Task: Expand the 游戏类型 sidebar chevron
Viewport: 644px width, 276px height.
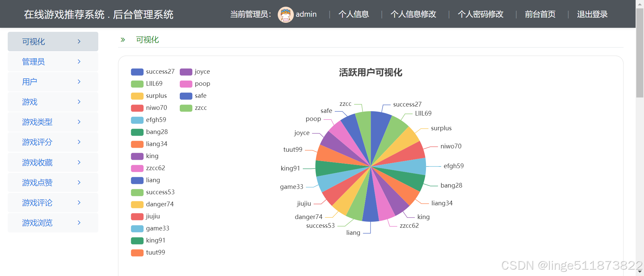Action: tap(79, 122)
